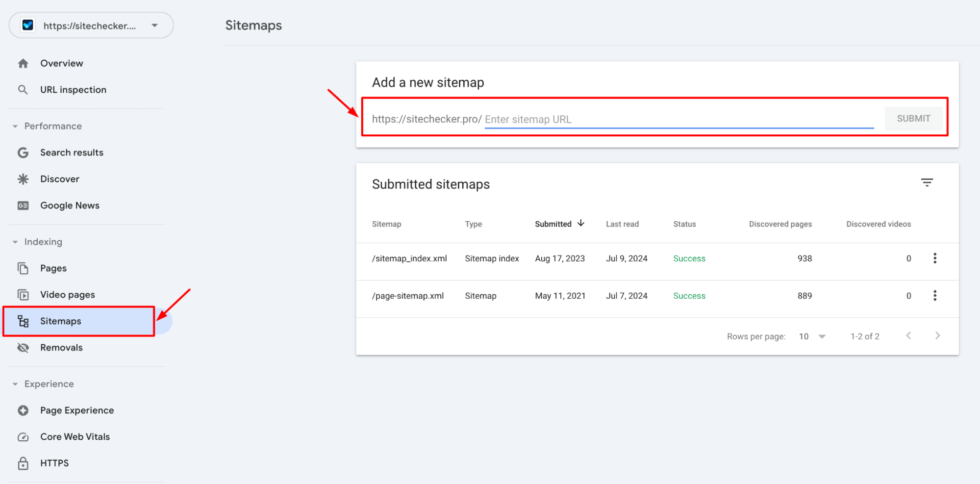The image size is (980, 484).
Task: Sort by Type column header
Action: point(473,224)
